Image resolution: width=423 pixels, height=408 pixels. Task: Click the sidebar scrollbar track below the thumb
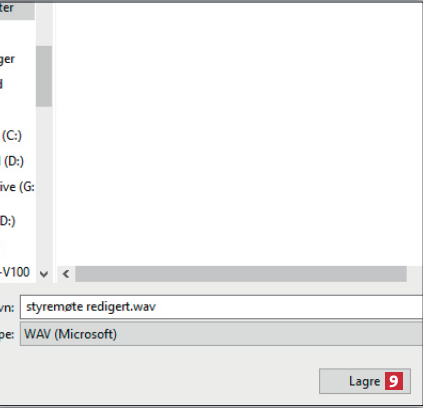coord(44,186)
